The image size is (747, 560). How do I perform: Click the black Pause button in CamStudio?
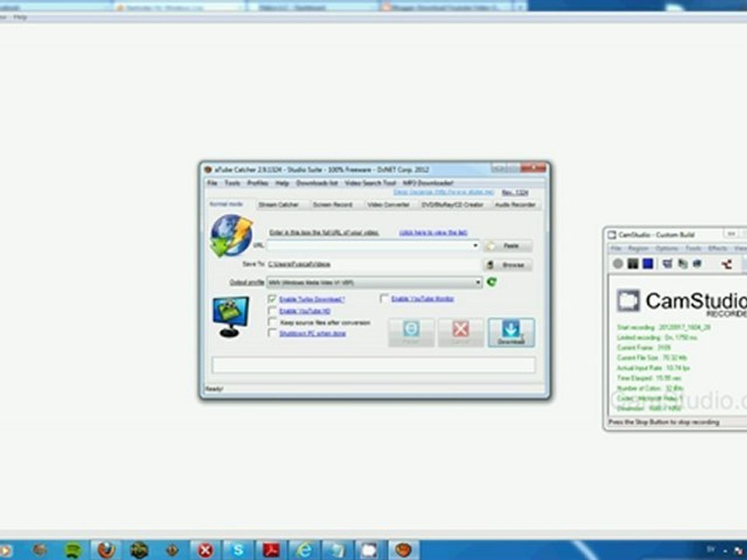point(633,264)
